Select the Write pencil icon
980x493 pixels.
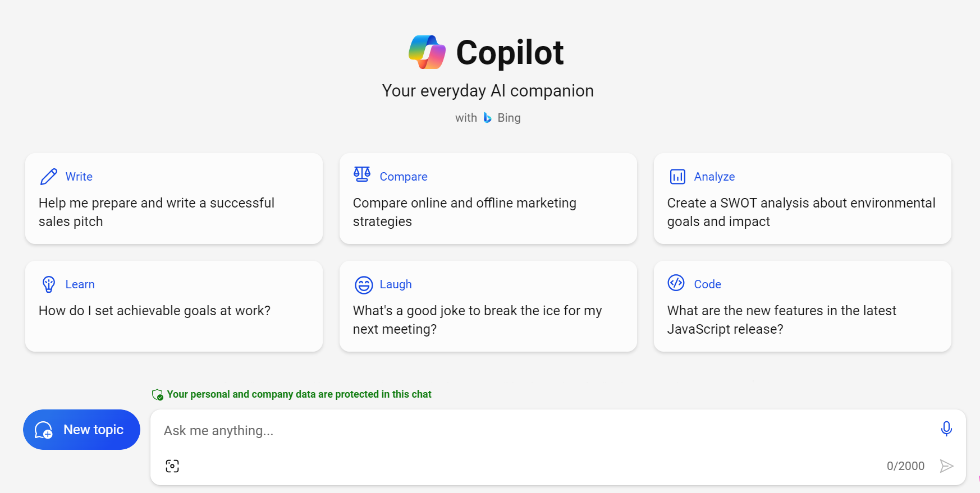tap(49, 176)
